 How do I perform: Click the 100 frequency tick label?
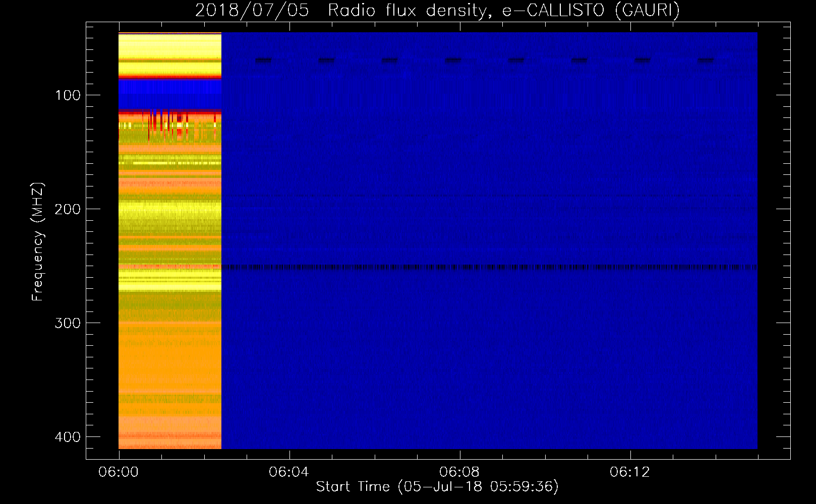tap(68, 95)
